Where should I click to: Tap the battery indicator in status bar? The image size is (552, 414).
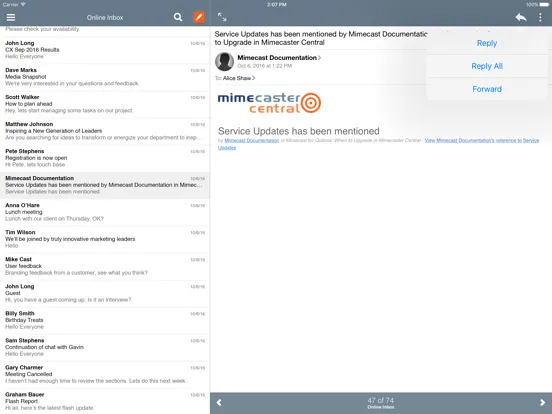(x=544, y=5)
